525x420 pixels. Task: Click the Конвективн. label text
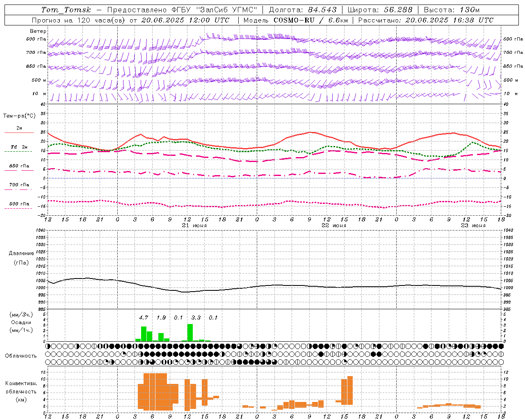tap(21, 383)
